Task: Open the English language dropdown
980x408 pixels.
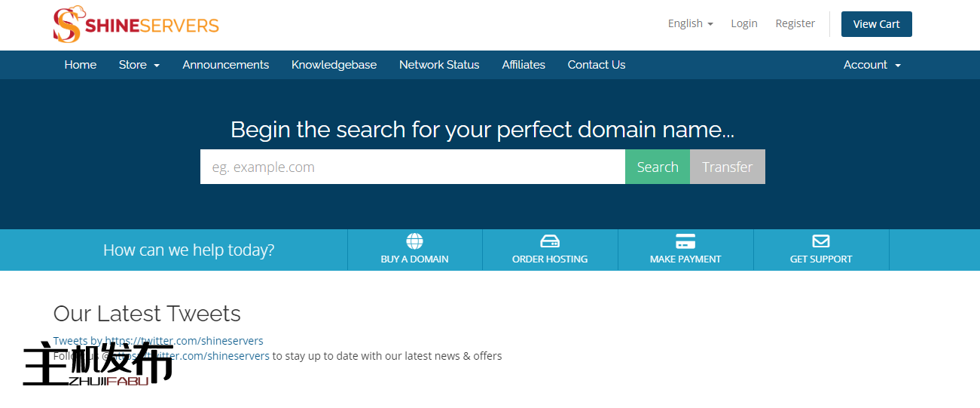Action: point(690,23)
